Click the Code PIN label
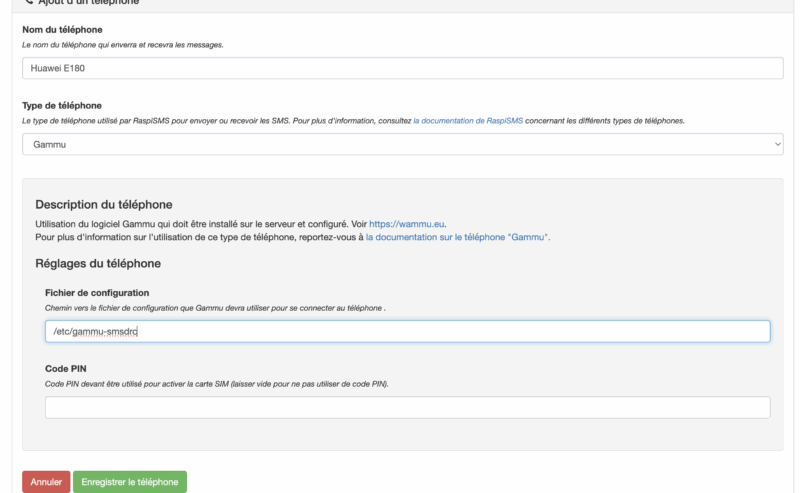The height and width of the screenshot is (493, 800). (x=65, y=369)
